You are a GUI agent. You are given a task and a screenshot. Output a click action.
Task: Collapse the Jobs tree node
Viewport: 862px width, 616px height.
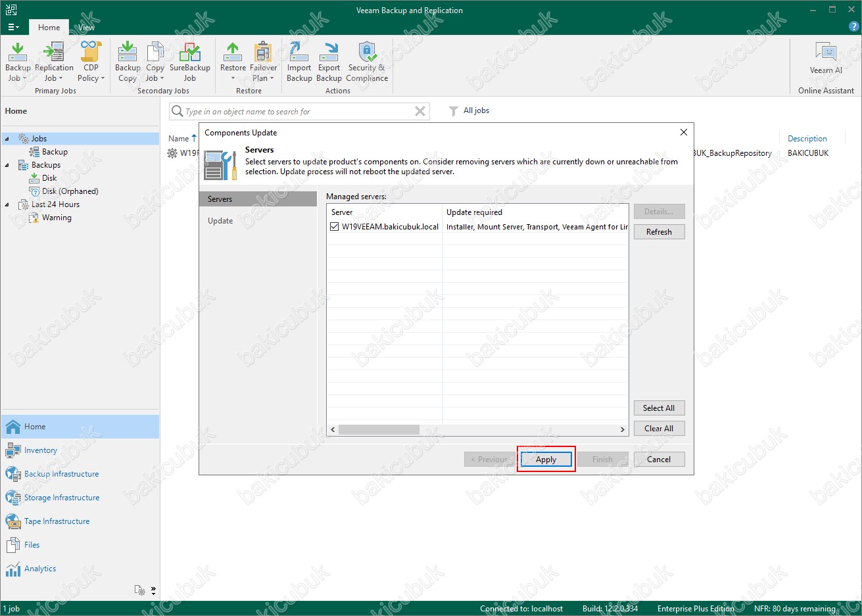click(7, 139)
